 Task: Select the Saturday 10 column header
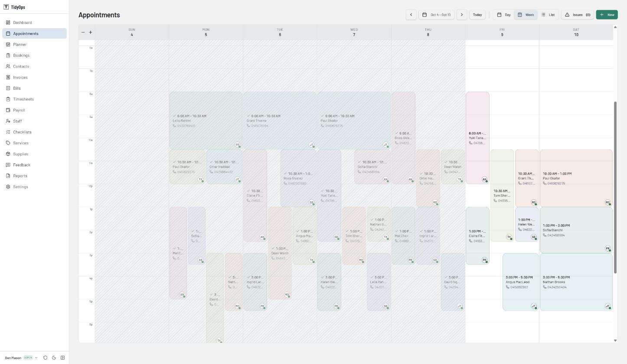point(576,32)
